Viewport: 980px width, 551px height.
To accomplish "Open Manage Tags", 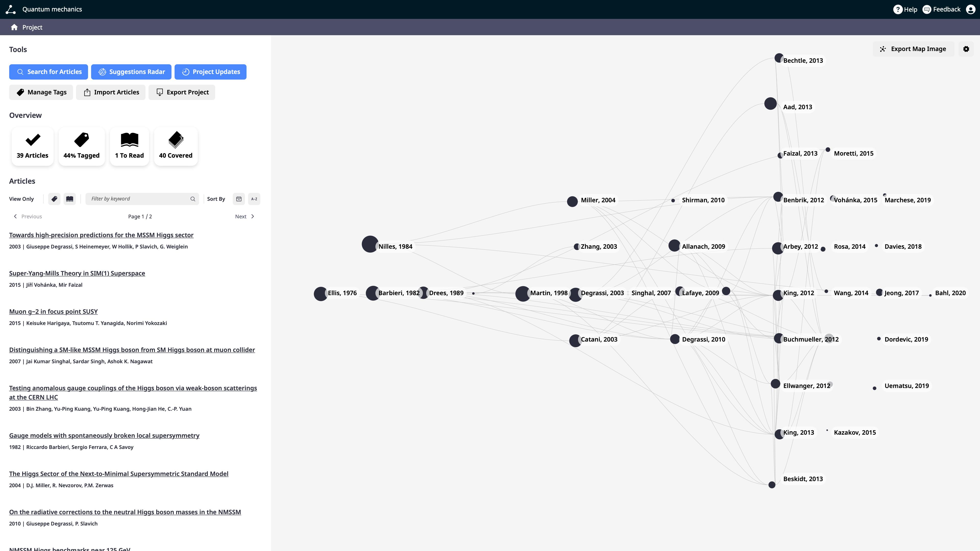I will tap(41, 92).
